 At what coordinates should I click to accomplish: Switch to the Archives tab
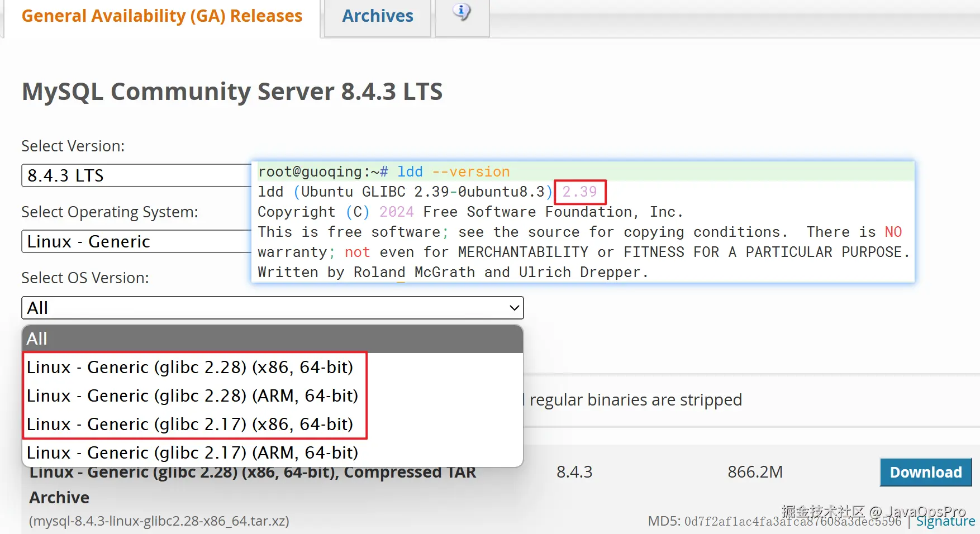pos(378,16)
